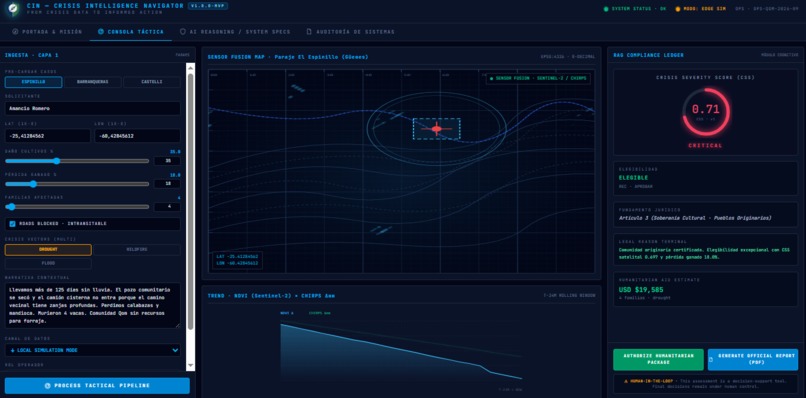This screenshot has height=398, width=806.
Task: Click the orange Edge Sim mode indicator dot
Action: click(677, 9)
